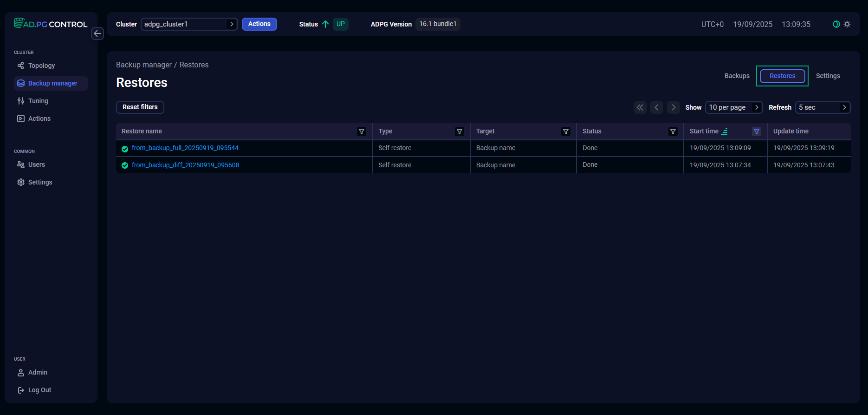Image resolution: width=868 pixels, height=415 pixels.
Task: Click the blue Actions button
Action: click(259, 24)
